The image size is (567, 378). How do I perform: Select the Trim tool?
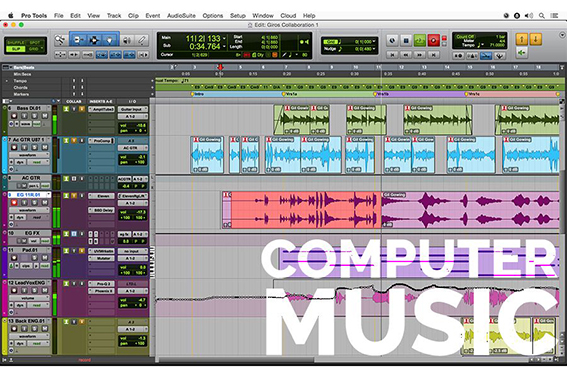(x=77, y=40)
